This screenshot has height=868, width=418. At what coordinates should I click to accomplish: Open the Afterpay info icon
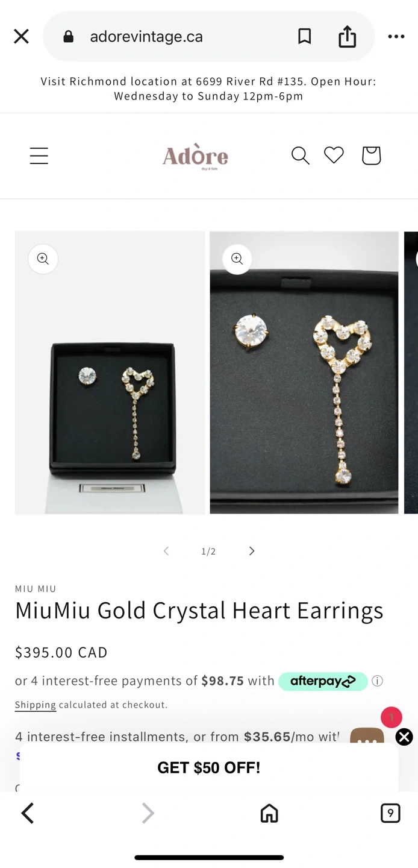click(x=377, y=681)
